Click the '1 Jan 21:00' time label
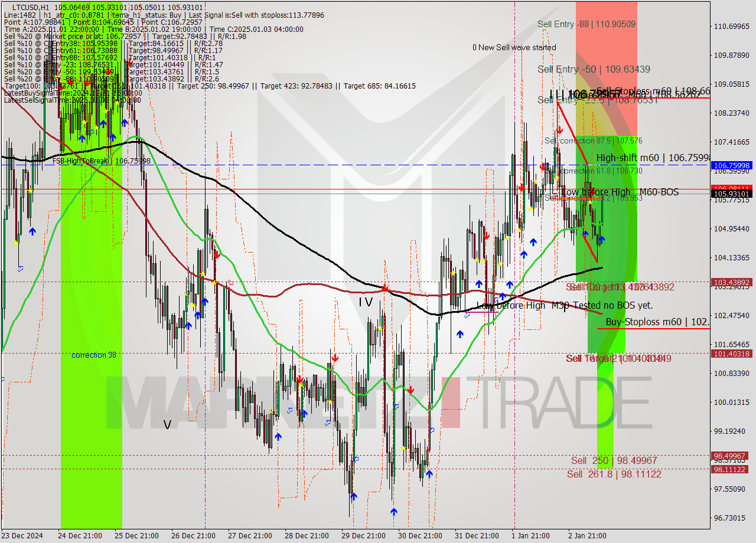Image resolution: width=756 pixels, height=543 pixels. tap(532, 535)
